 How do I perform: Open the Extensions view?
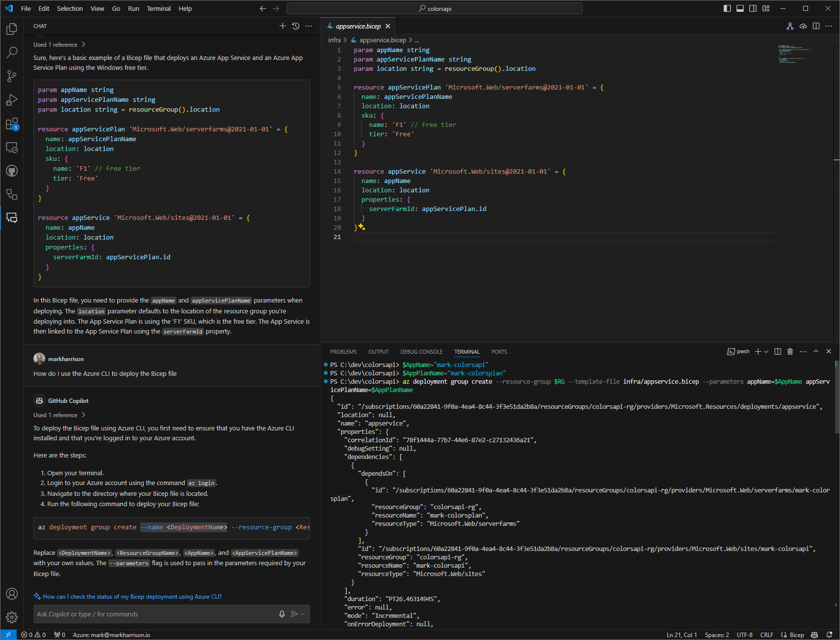(x=12, y=124)
